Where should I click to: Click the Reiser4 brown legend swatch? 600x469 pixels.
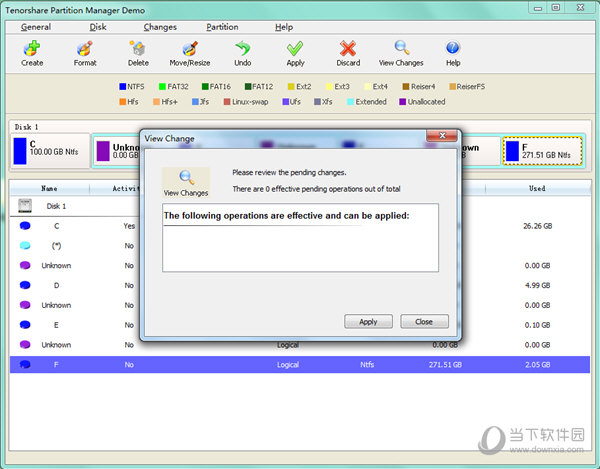coord(406,86)
